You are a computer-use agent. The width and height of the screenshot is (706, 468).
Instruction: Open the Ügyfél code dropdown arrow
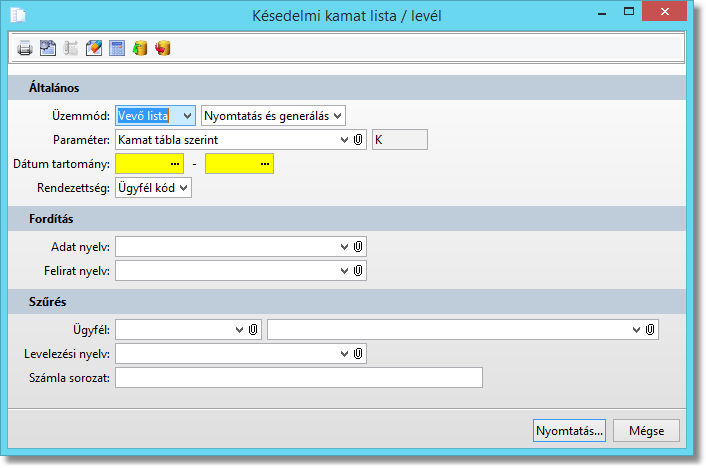[240, 330]
